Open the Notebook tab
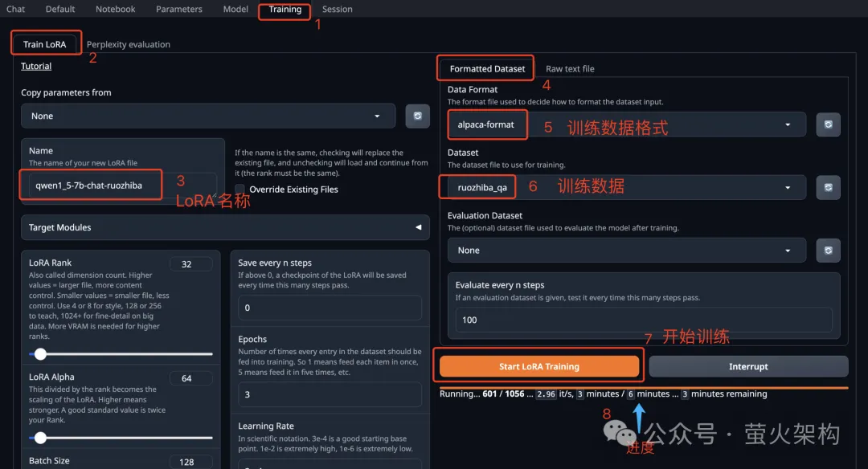The image size is (868, 469). 115,9
